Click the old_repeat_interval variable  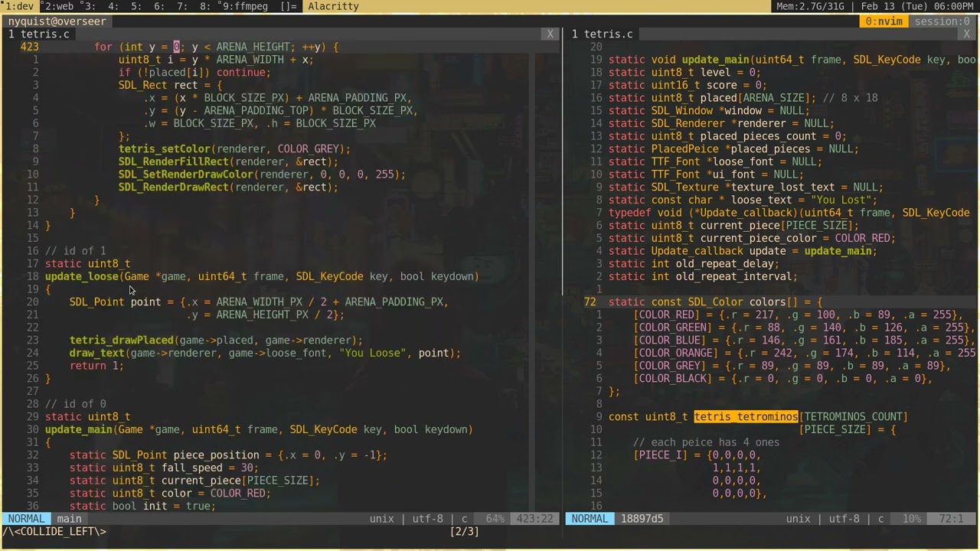point(734,276)
